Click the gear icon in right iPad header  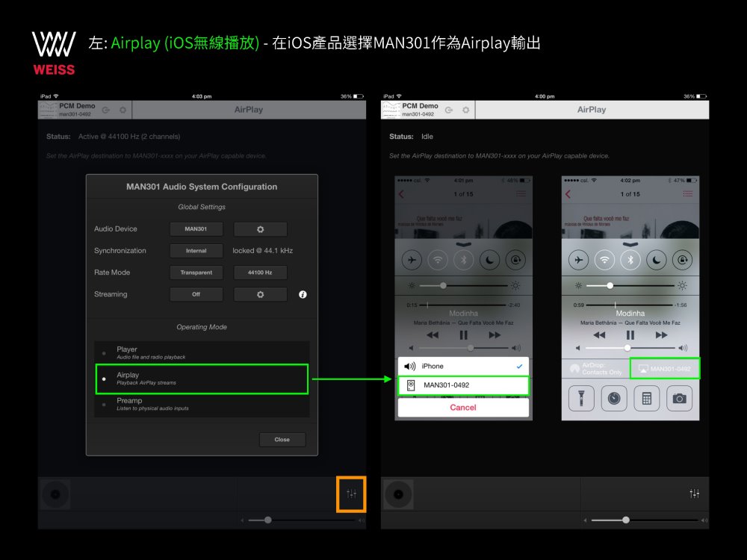coord(465,110)
